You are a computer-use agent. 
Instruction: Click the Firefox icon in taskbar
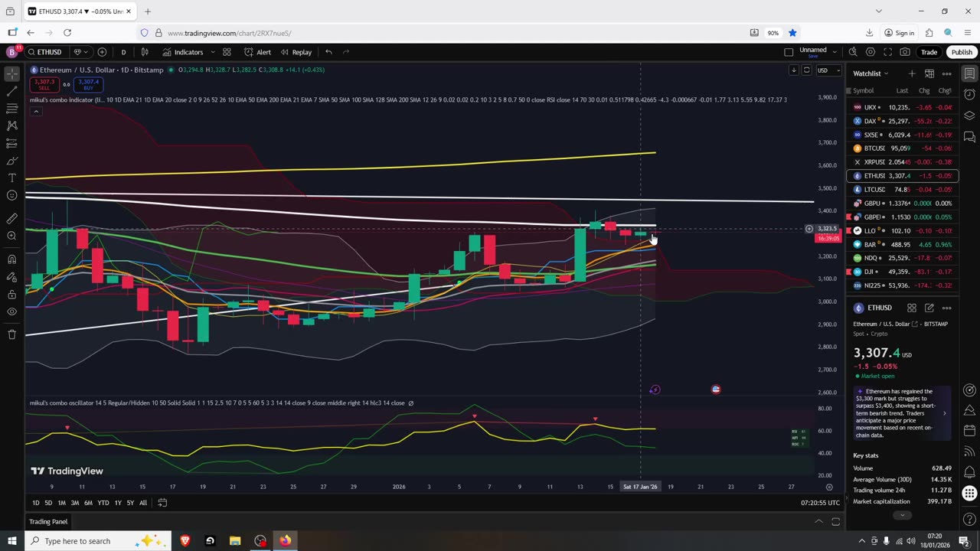(x=286, y=540)
